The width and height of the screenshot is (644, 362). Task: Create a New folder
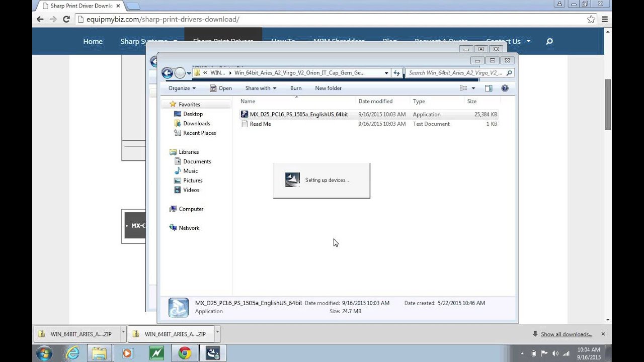point(328,88)
